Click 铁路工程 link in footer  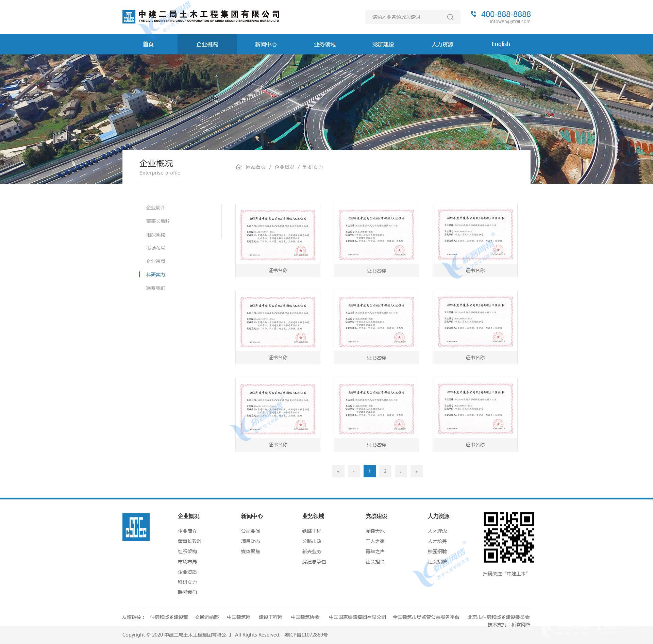pos(312,531)
